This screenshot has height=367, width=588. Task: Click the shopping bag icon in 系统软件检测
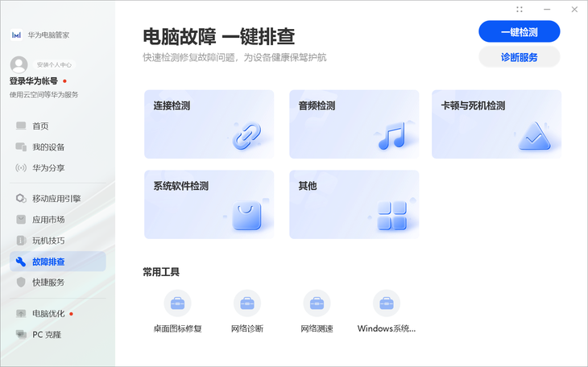(x=246, y=216)
